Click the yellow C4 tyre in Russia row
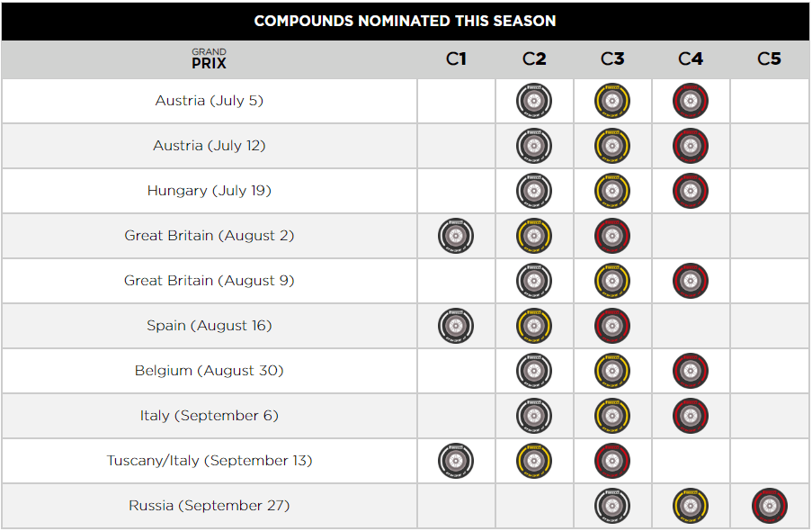 (691, 506)
